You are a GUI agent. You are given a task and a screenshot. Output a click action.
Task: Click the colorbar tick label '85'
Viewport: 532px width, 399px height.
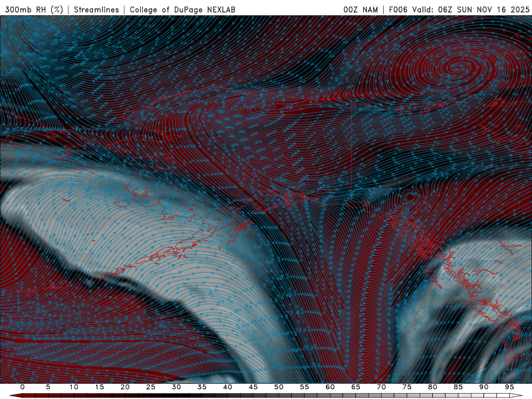(458, 387)
